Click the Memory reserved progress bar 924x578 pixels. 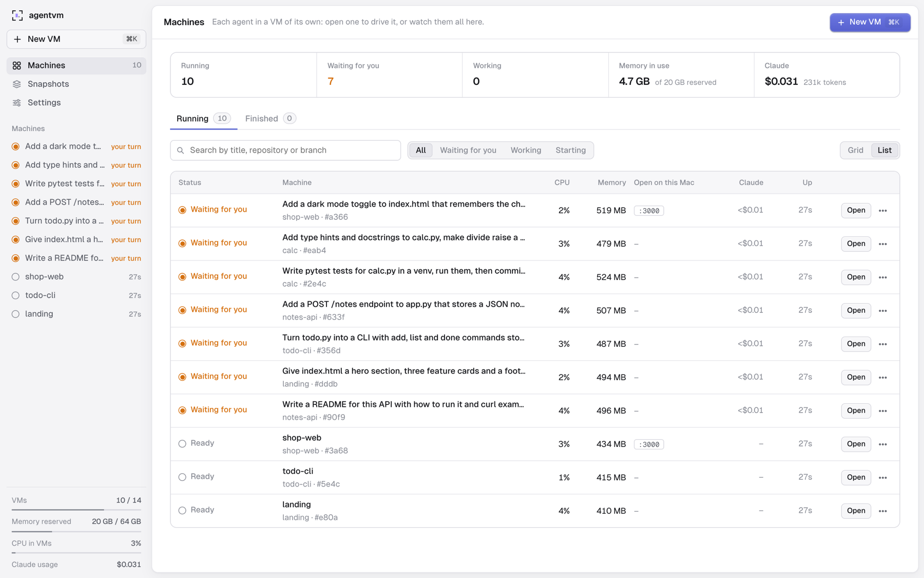[76, 531]
